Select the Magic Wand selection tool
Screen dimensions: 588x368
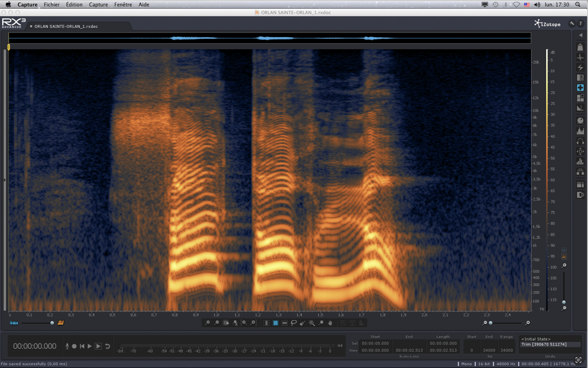312,323
